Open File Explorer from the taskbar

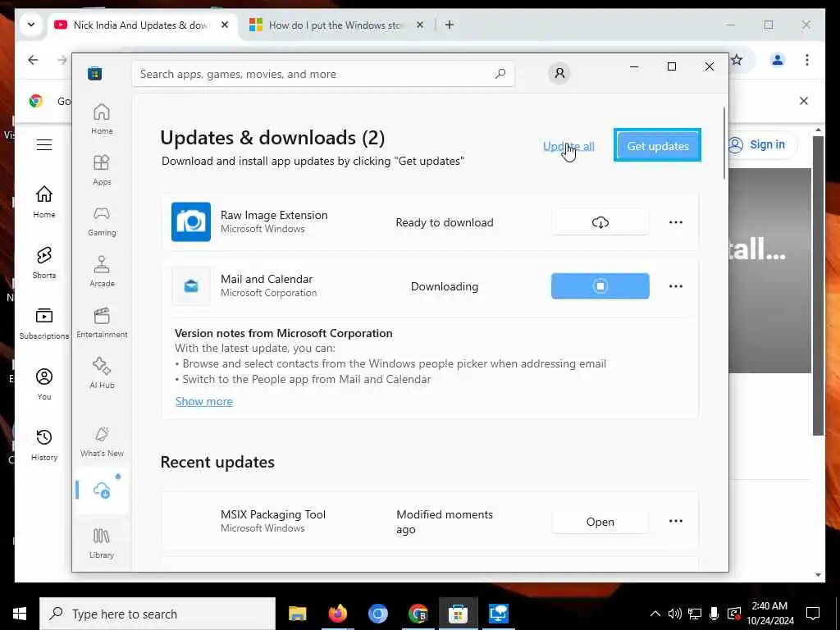tap(297, 614)
